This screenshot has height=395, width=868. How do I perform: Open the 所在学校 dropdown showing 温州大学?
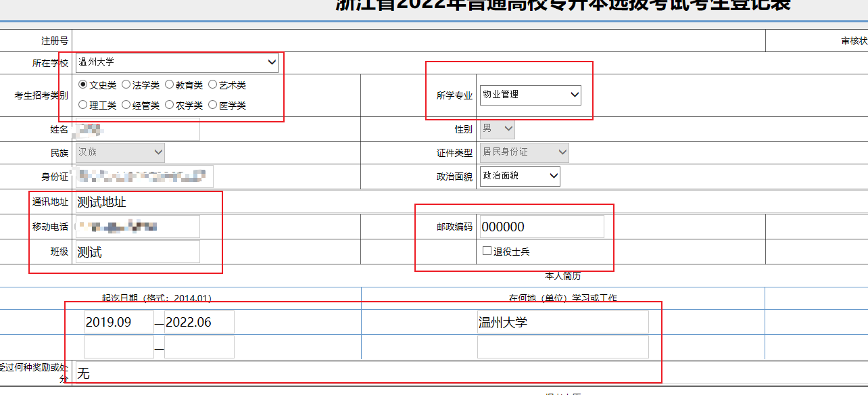[x=176, y=63]
